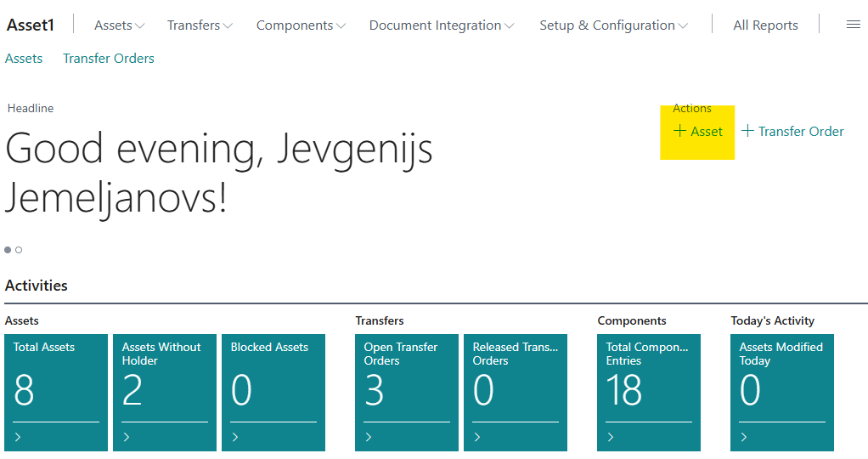Image resolution: width=868 pixels, height=459 pixels.
Task: Click arrow icon on Total Assets tile
Action: [x=19, y=437]
